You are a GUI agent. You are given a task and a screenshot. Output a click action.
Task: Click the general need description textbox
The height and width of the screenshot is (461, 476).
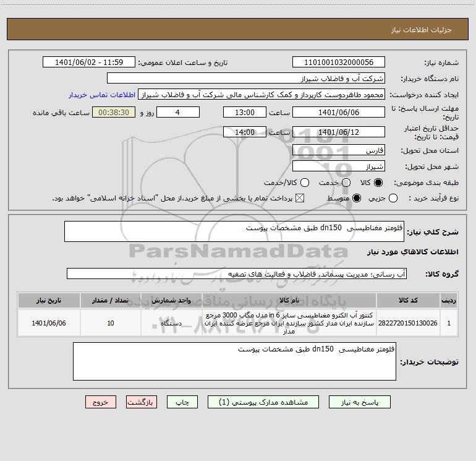[234, 231]
